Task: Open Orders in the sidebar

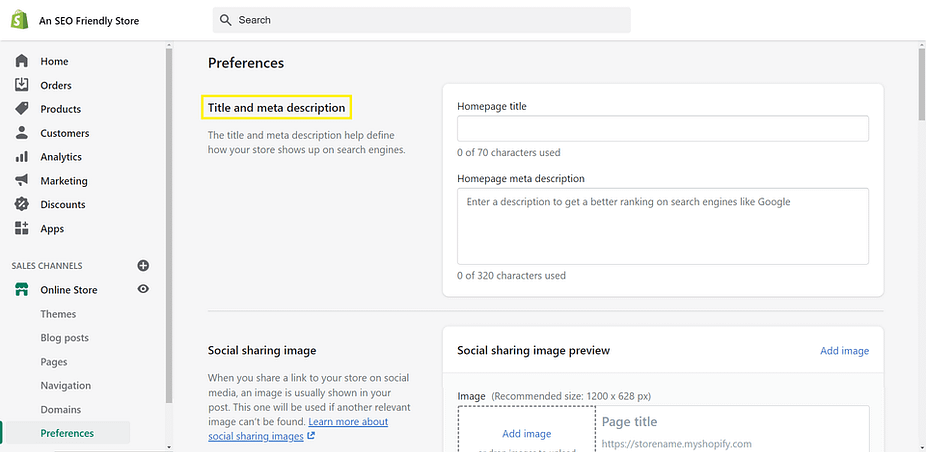Action: click(56, 86)
